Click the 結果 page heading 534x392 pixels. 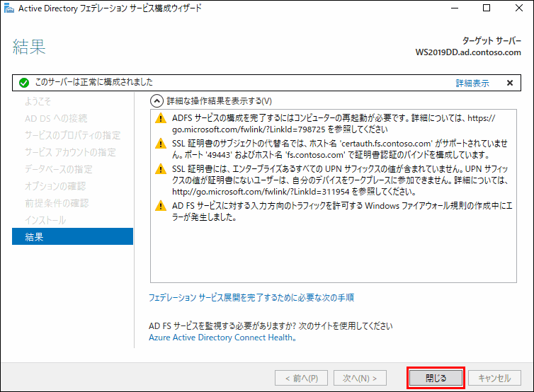29,47
